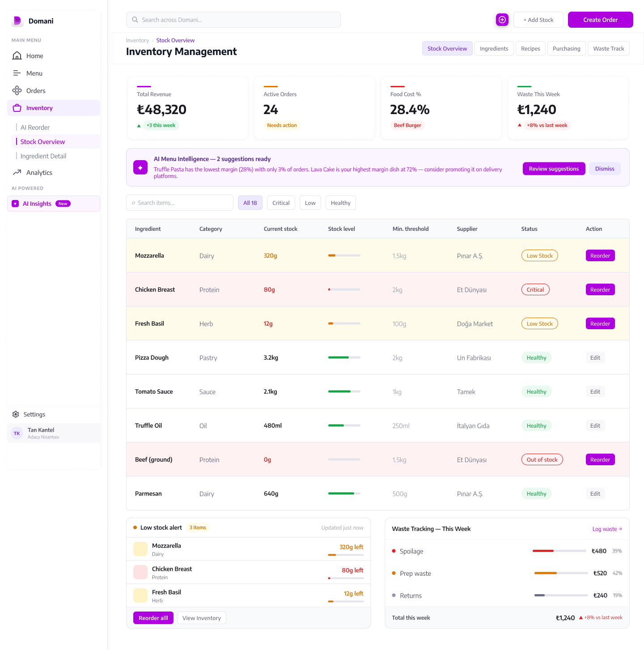Focus the Search items field
This screenshot has width=644, height=650.
tap(180, 203)
